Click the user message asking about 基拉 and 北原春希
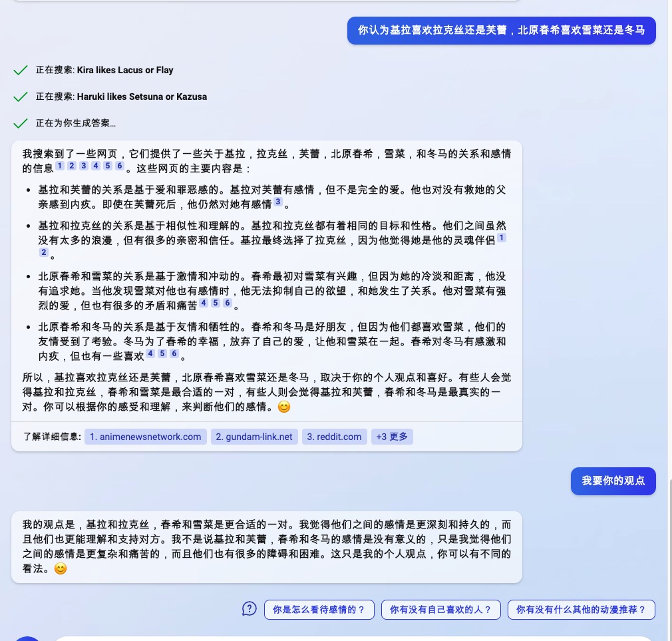This screenshot has height=641, width=672. [502, 31]
